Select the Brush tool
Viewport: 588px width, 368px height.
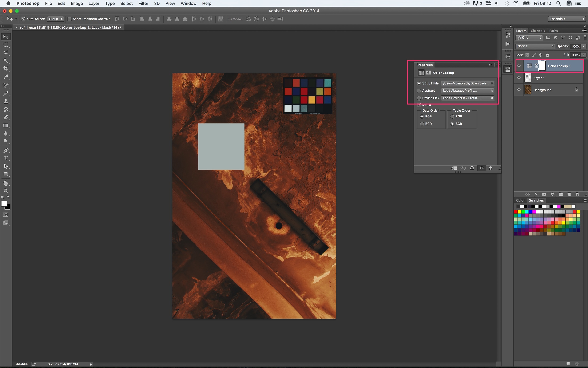click(6, 93)
